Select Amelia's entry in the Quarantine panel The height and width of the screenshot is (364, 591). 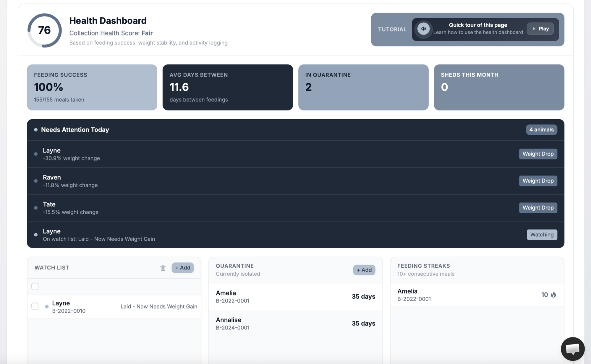click(x=296, y=296)
